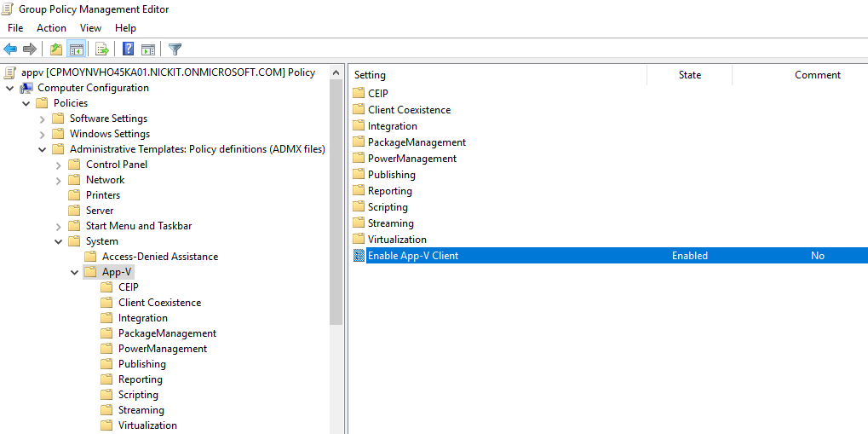Click PackageManagement in the settings list
The image size is (868, 434).
click(417, 142)
